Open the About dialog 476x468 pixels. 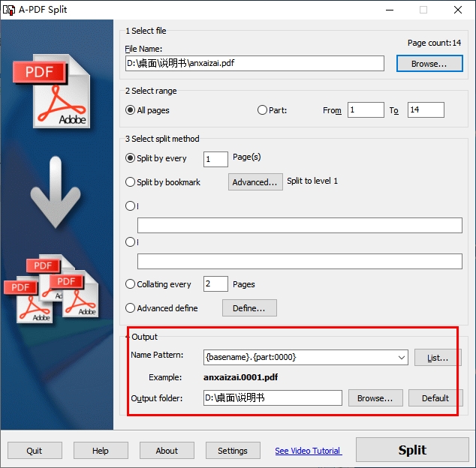[167, 451]
